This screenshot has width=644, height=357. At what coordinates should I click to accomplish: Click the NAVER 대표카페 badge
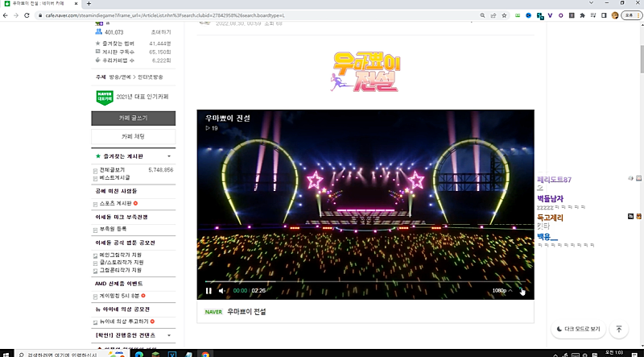point(105,97)
